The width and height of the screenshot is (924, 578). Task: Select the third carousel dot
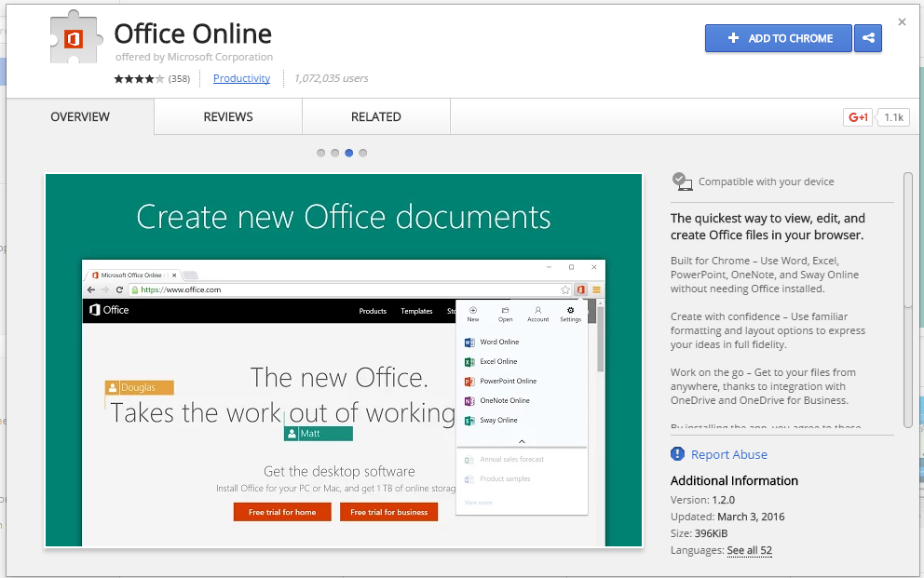click(349, 153)
